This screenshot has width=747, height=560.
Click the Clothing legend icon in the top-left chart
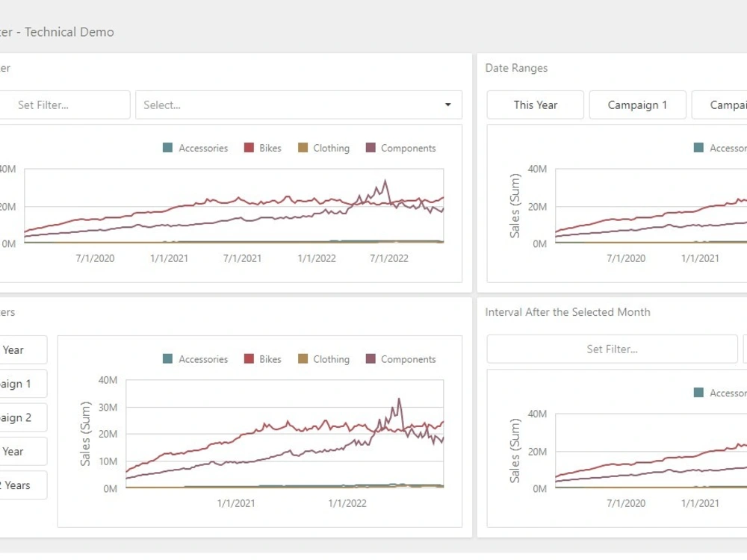click(302, 148)
